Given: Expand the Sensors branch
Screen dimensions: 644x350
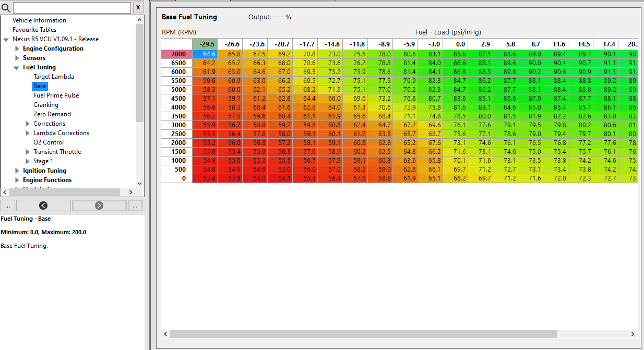Looking at the screenshot, I should coord(17,57).
